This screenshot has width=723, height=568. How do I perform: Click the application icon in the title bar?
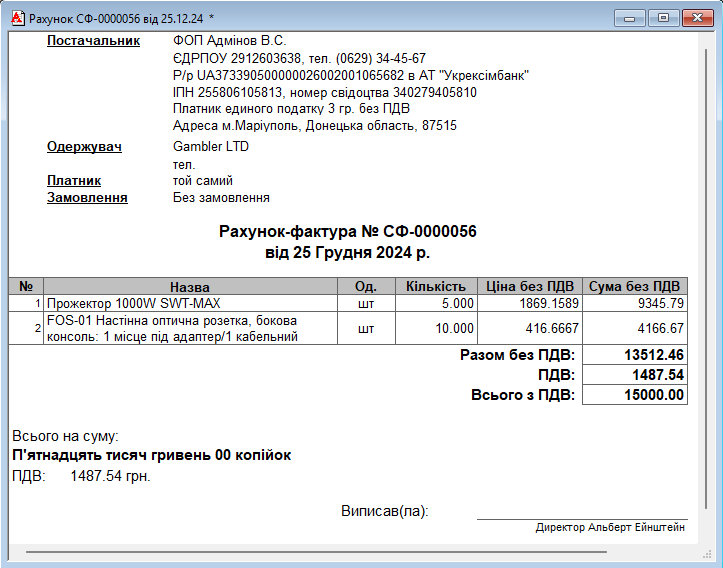(16, 18)
